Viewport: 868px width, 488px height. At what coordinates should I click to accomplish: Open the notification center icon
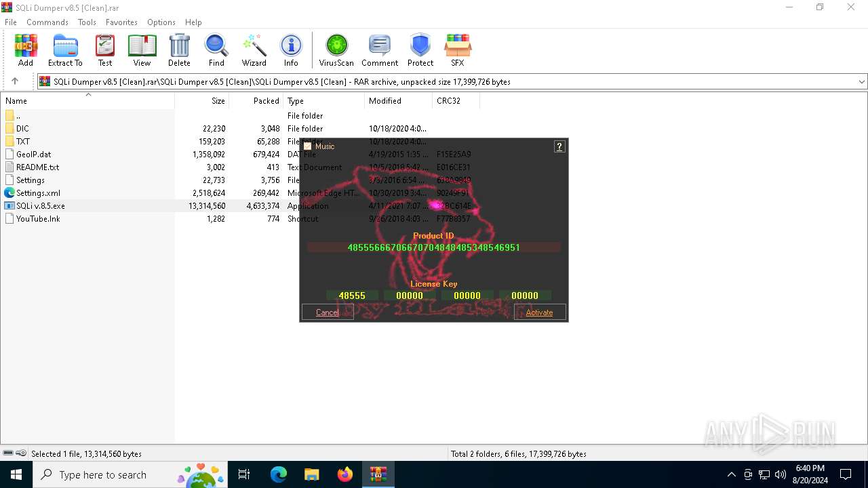[846, 474]
